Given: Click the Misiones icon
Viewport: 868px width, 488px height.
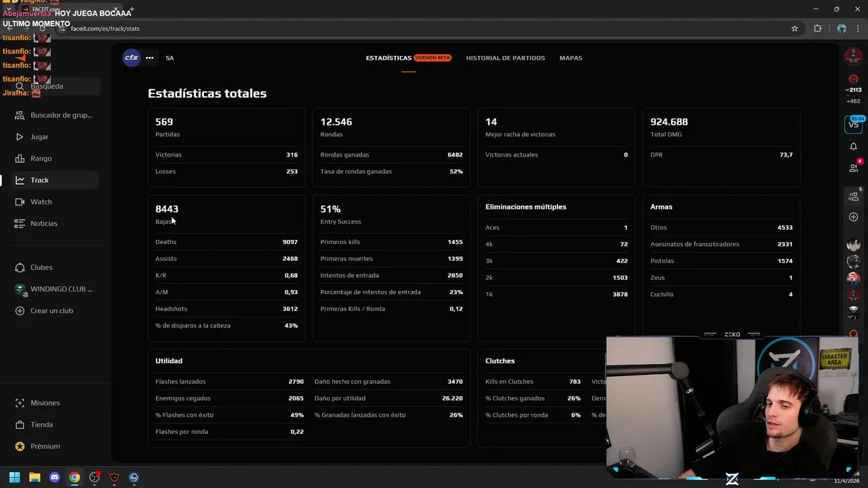Looking at the screenshot, I should [x=20, y=403].
